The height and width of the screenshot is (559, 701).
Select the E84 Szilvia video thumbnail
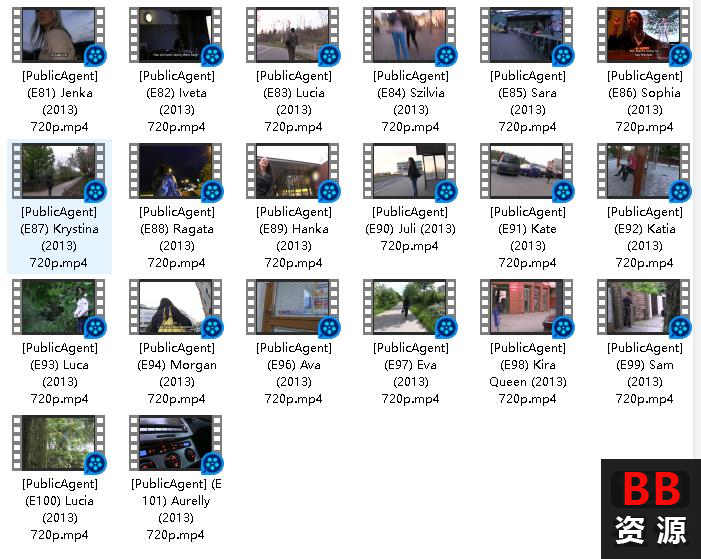pyautogui.click(x=410, y=35)
